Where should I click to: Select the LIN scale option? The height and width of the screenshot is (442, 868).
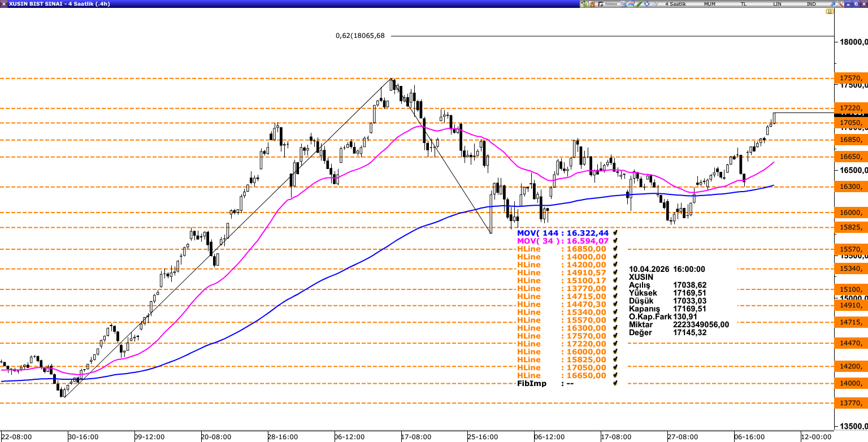(x=778, y=4)
